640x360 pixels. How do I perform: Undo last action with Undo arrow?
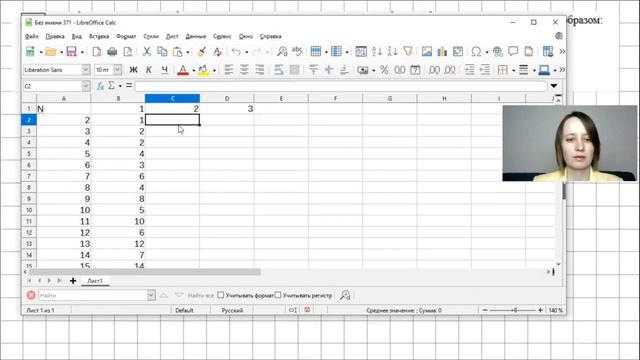click(x=236, y=51)
